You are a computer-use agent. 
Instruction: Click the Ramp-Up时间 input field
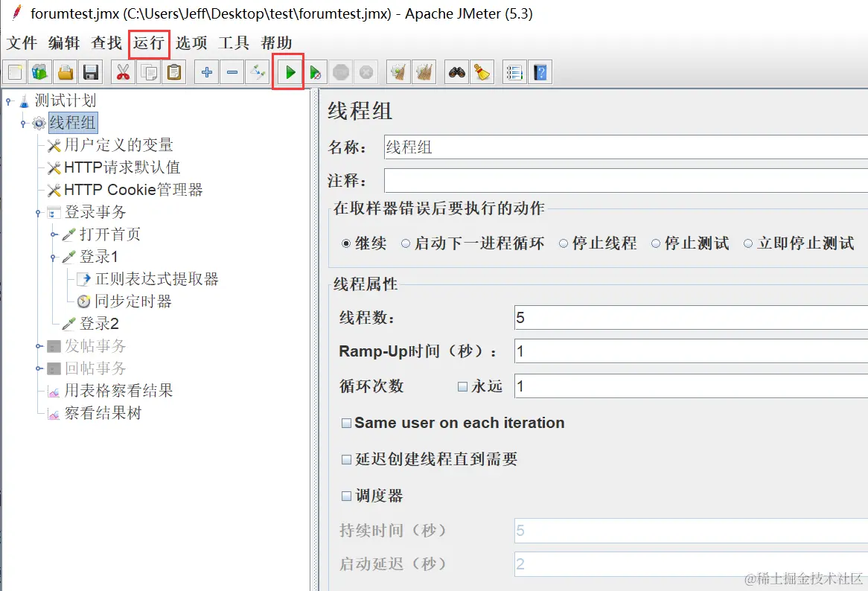tap(691, 351)
